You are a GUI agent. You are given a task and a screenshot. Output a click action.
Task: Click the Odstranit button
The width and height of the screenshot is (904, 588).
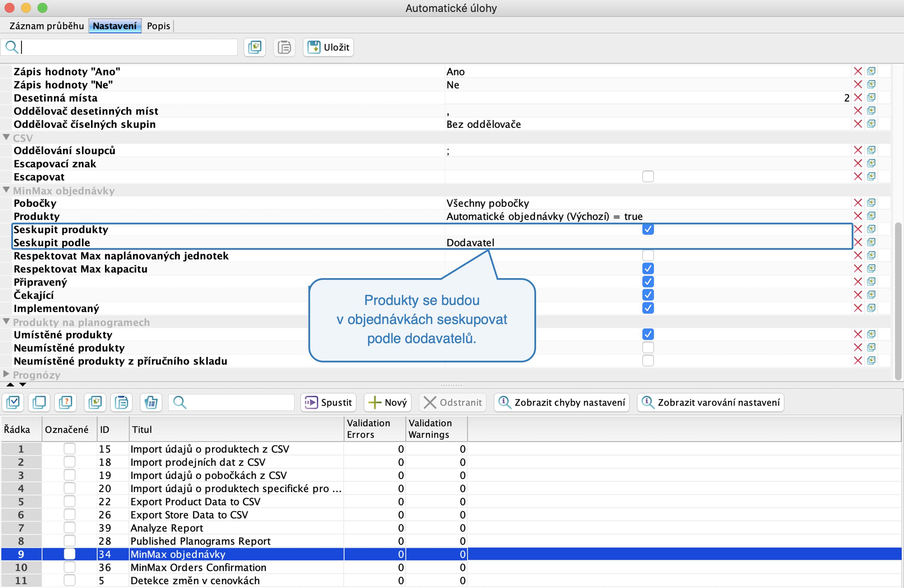[x=452, y=402]
